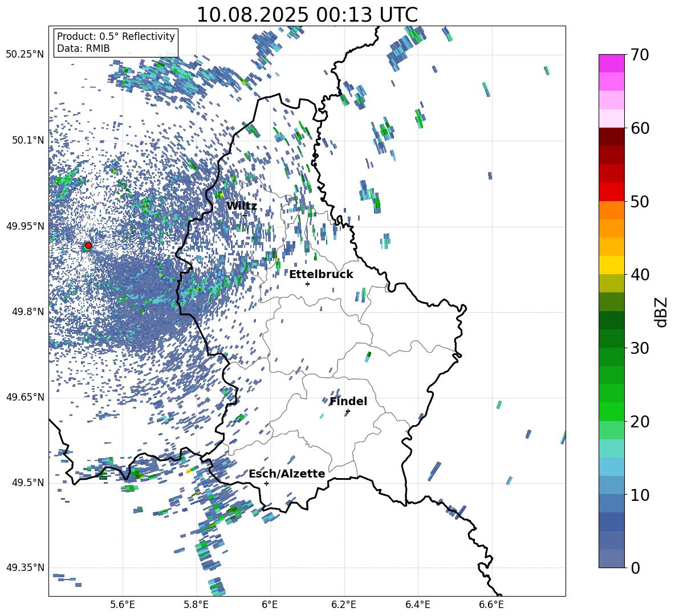Screen dimensions: 675x616
Task: Click the 50 colorbar tick label
Action: 640,201
